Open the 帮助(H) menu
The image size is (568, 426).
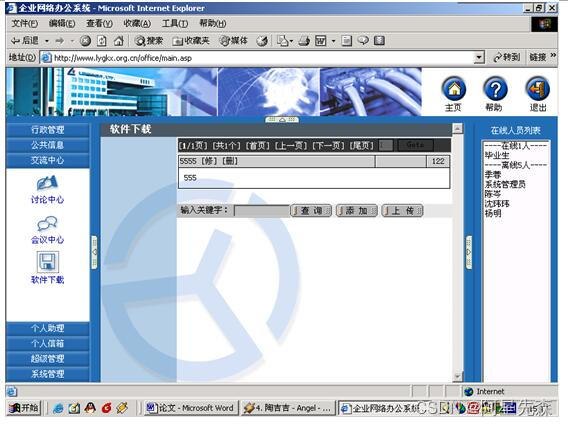(x=213, y=24)
